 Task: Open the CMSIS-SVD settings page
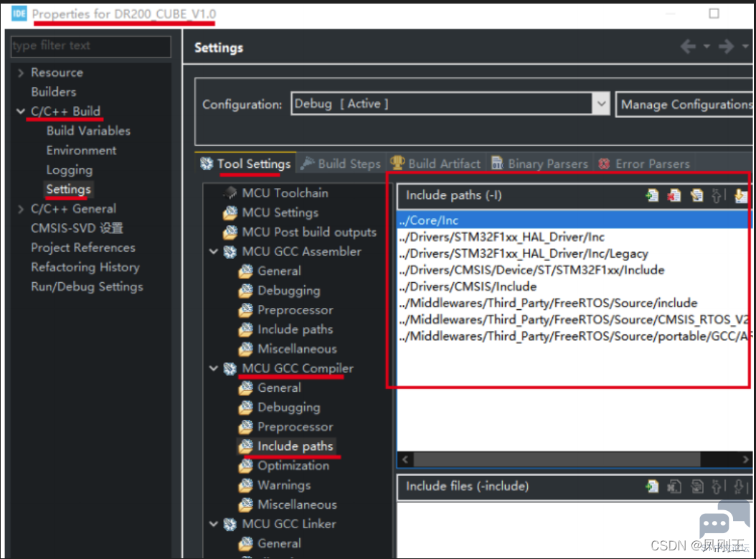pyautogui.click(x=77, y=228)
